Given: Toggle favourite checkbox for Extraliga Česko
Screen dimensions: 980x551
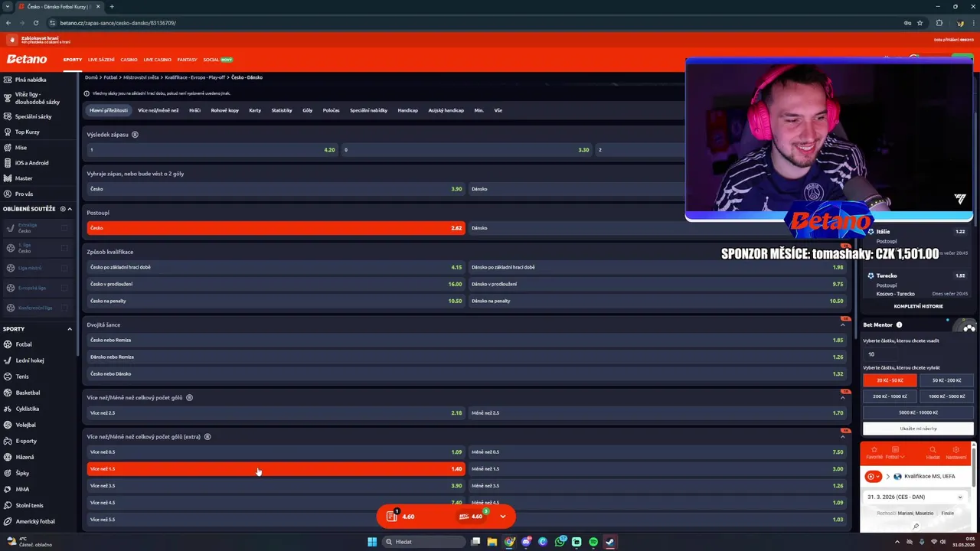Looking at the screenshot, I should point(64,227).
